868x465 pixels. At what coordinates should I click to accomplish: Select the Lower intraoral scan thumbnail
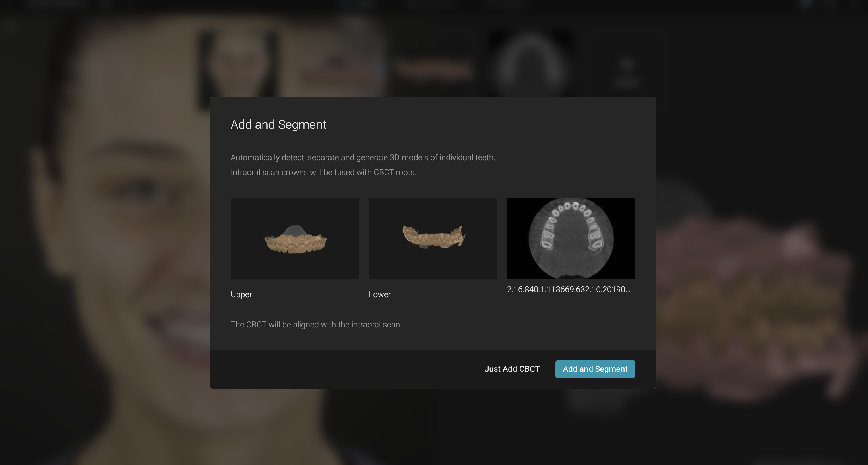coord(433,238)
